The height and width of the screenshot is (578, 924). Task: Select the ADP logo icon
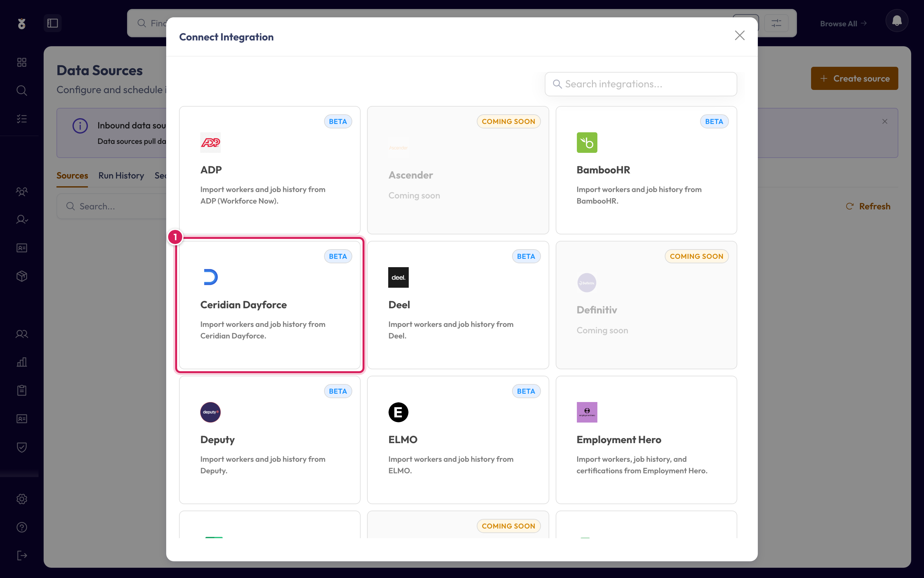coord(210,143)
